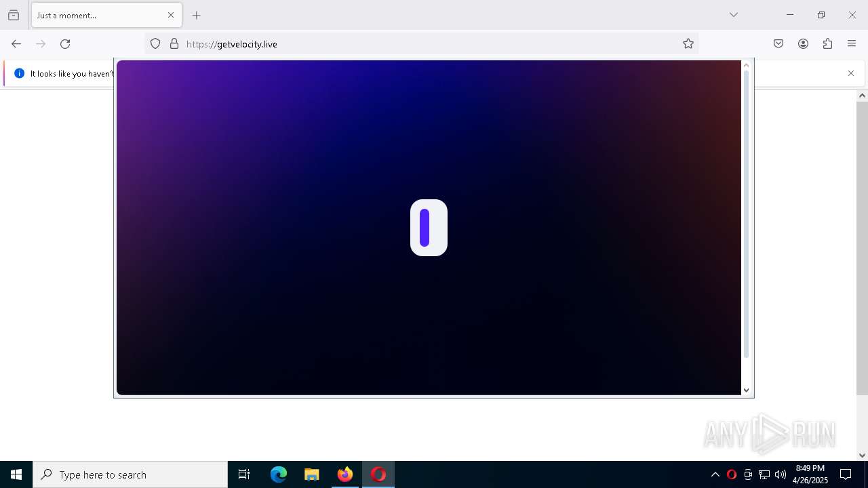Click the page scrollbar up arrow
868x488 pixels.
[x=862, y=96]
